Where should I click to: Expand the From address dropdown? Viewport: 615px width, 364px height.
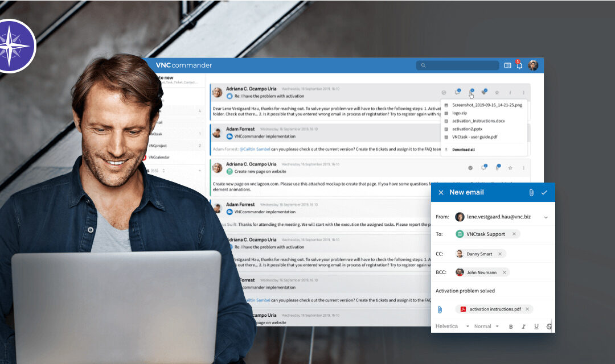(546, 217)
